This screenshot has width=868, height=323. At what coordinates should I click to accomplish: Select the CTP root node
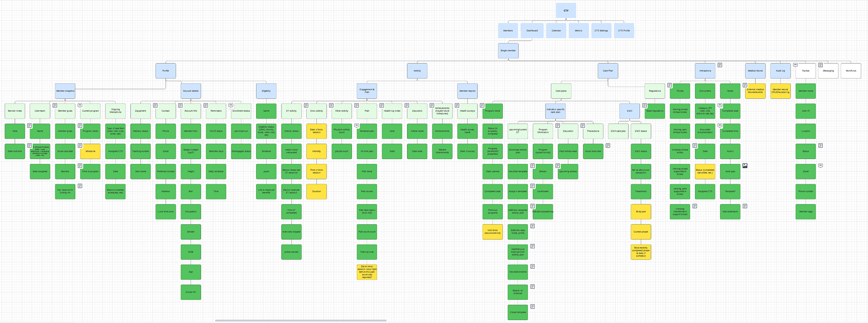(x=566, y=11)
